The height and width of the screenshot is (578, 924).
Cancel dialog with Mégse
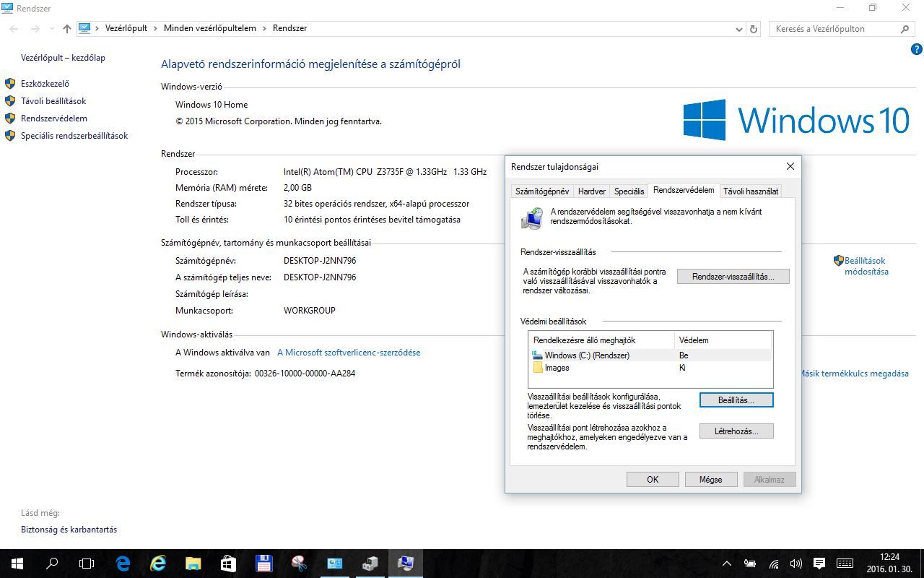tap(711, 479)
